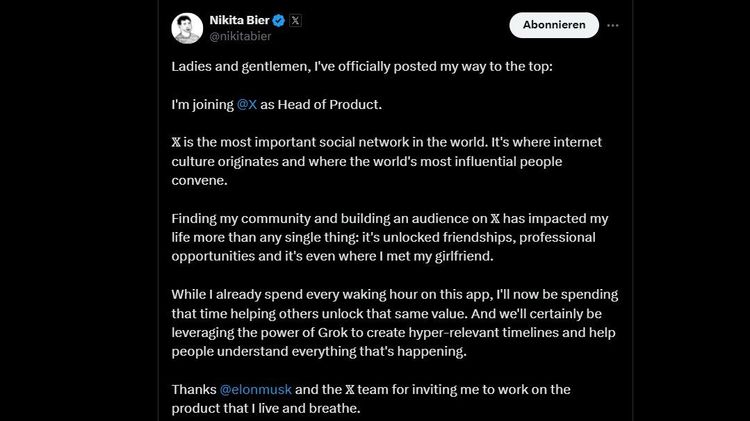This screenshot has width=750, height=421.
Task: Click Nikita Bier's profile avatar
Action: (x=187, y=27)
